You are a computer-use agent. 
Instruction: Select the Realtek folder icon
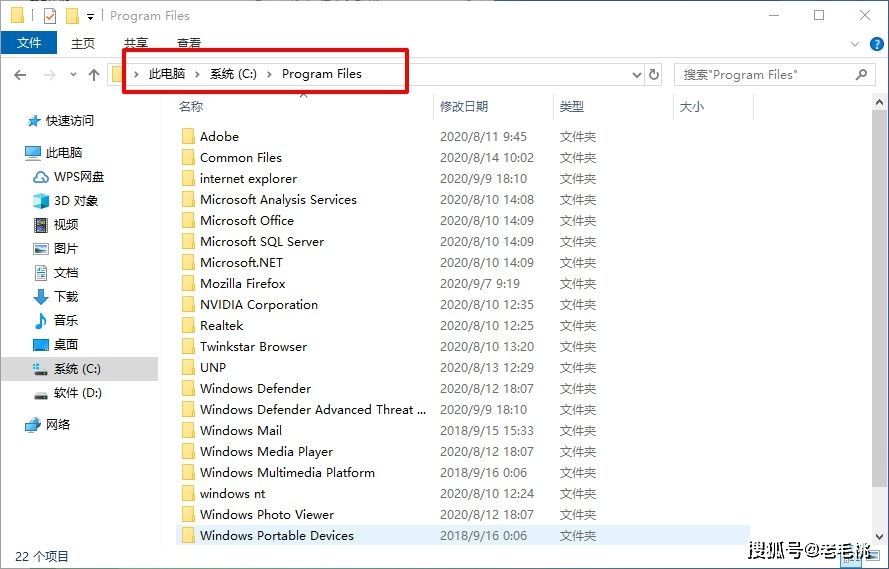coord(189,325)
